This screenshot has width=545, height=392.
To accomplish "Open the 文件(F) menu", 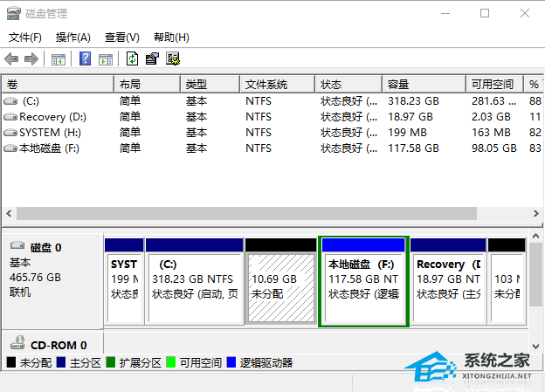I will [x=25, y=38].
